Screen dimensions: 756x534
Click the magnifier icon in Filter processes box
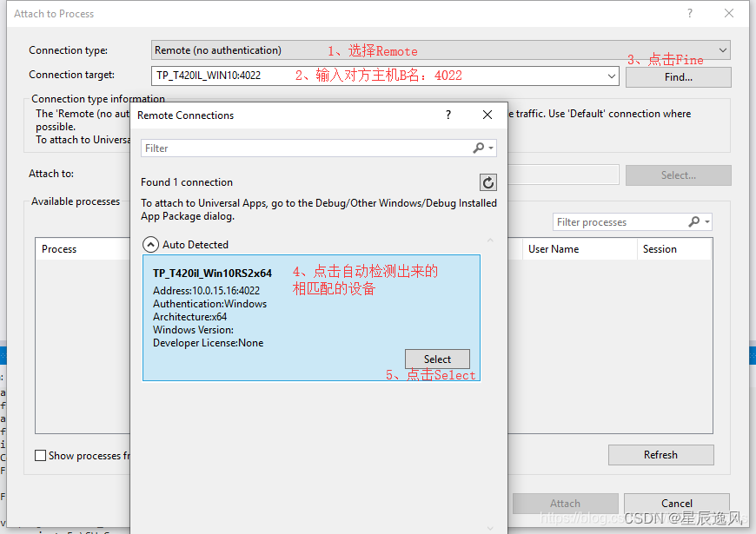coord(695,221)
